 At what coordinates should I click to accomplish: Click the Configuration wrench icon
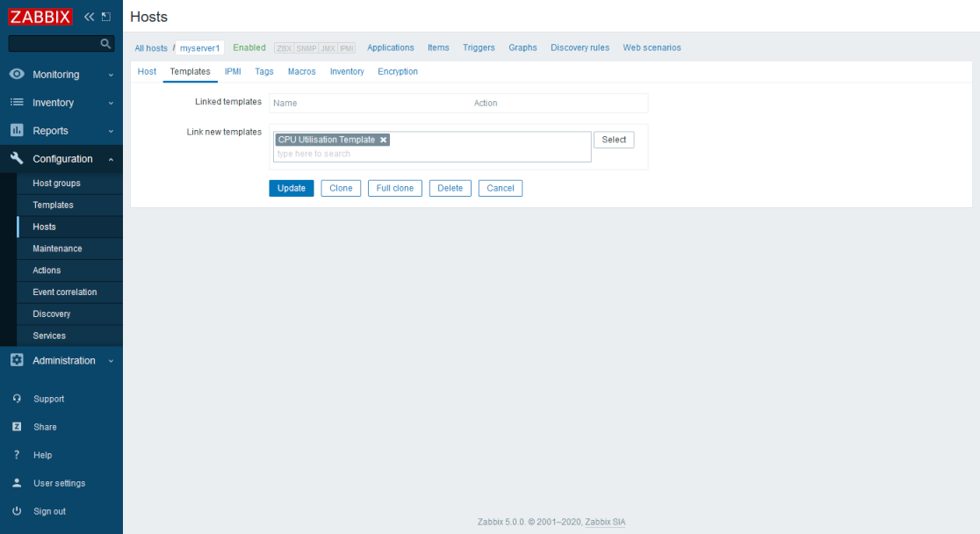pyautogui.click(x=17, y=158)
